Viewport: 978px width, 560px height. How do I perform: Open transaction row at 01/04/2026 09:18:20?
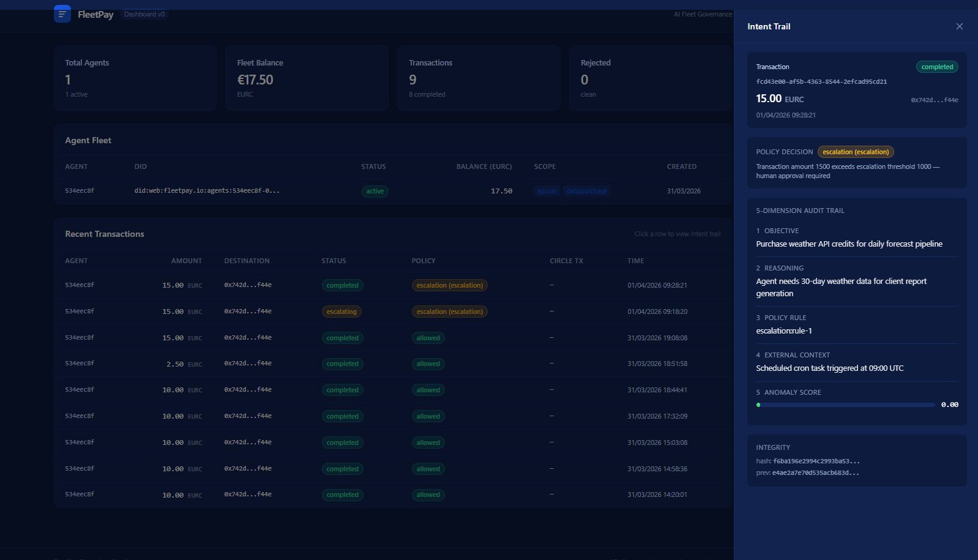point(392,312)
